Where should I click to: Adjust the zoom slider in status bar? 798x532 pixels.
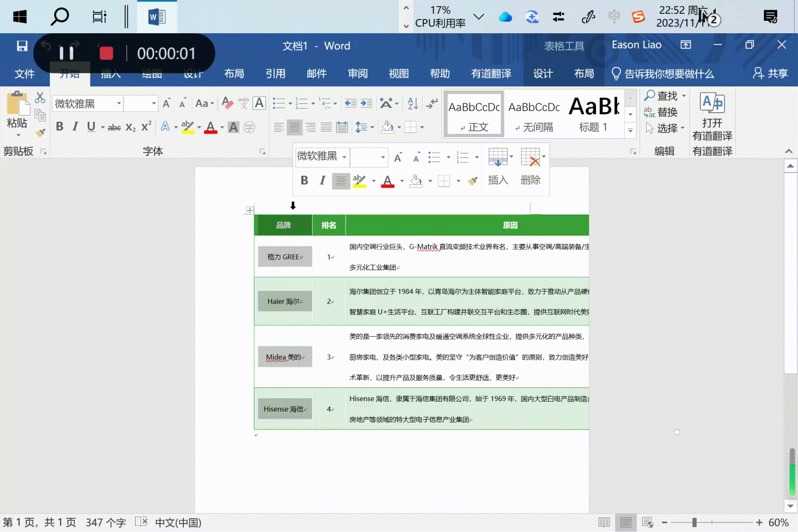pos(694,522)
